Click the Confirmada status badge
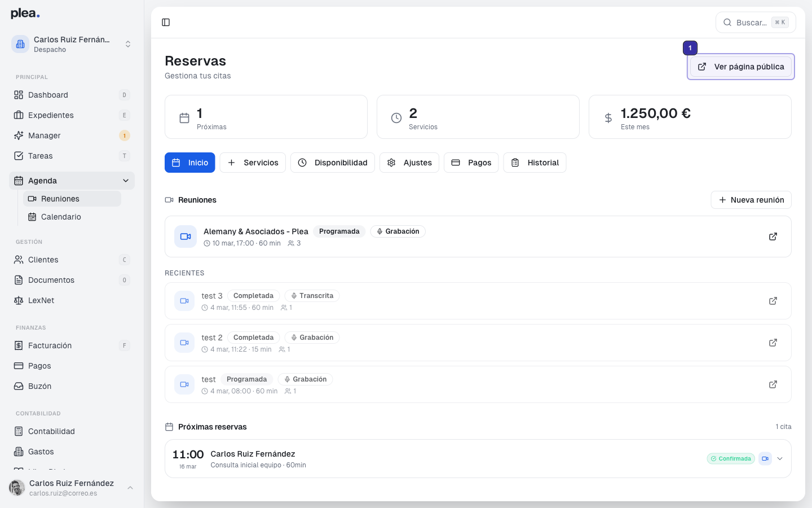 pyautogui.click(x=731, y=458)
